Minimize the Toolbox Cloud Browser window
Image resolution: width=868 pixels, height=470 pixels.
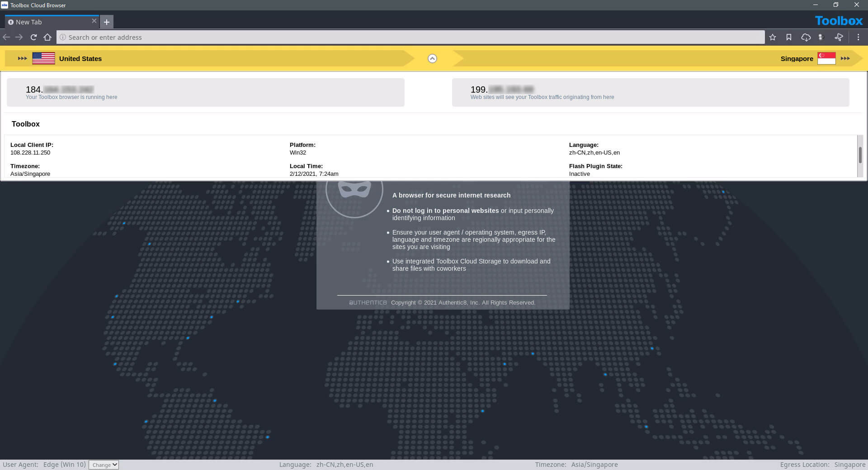[816, 5]
